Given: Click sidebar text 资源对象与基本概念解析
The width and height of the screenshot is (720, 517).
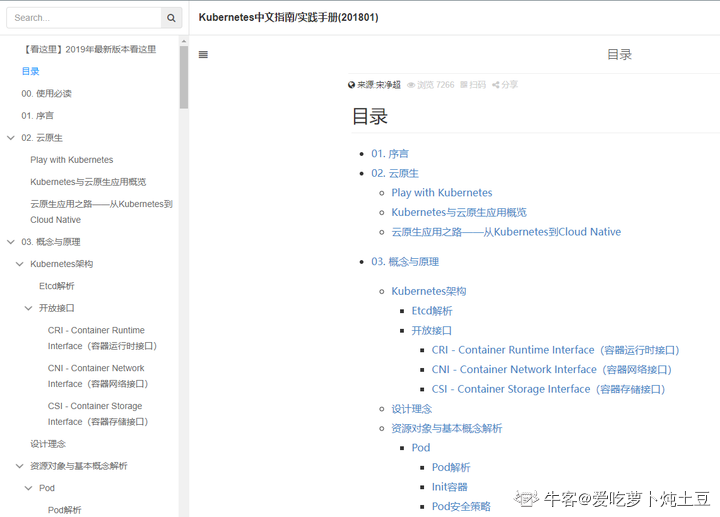Looking at the screenshot, I should pyautogui.click(x=79, y=466).
